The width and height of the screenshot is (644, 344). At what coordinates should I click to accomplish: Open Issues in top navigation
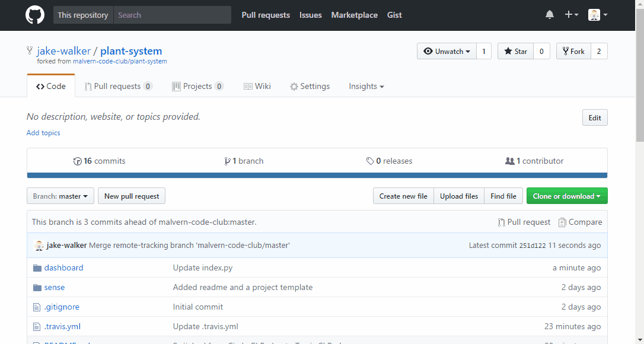[x=311, y=15]
